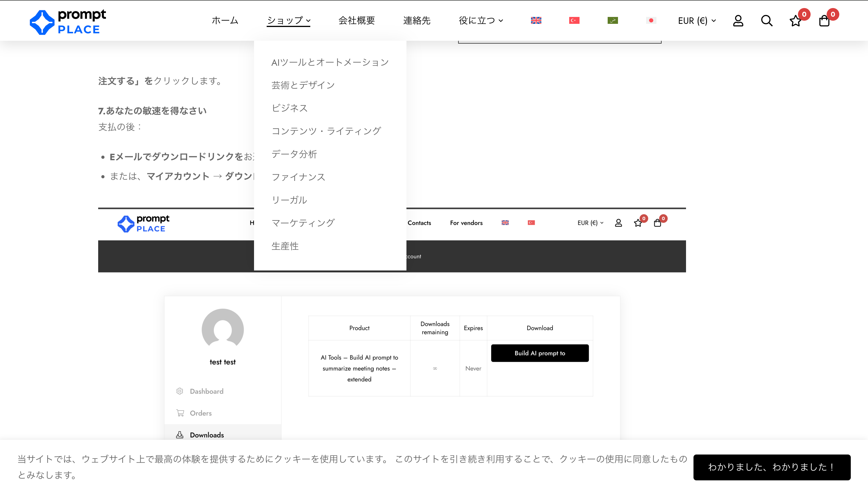The image size is (868, 495).
Task: Open the ホーム navigation link
Action: 225,21
